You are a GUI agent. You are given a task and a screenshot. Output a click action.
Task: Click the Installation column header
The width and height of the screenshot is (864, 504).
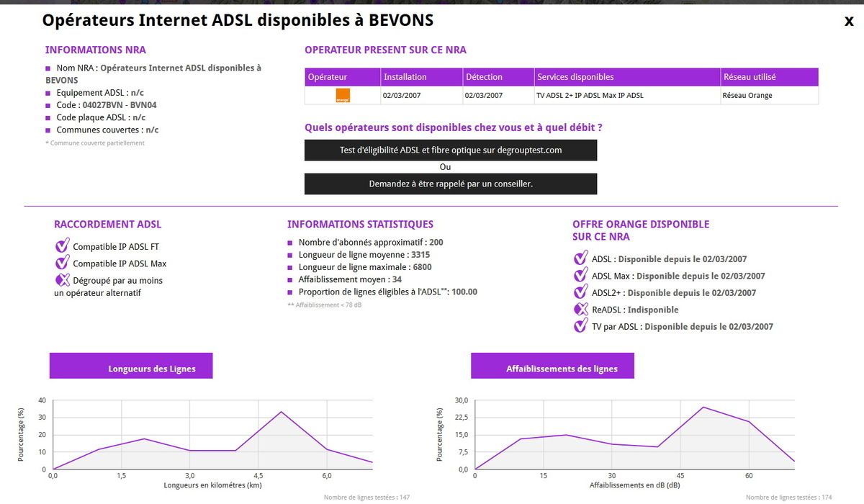click(421, 77)
